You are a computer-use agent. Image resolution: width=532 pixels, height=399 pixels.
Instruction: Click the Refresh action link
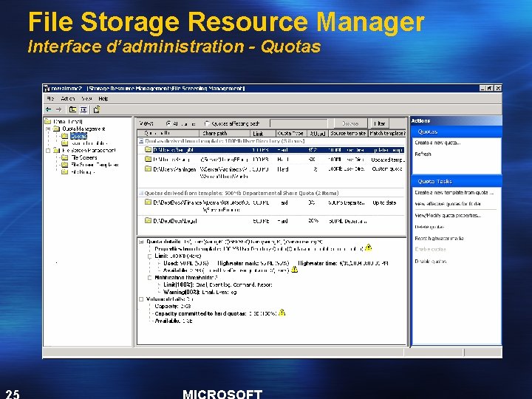pos(423,154)
